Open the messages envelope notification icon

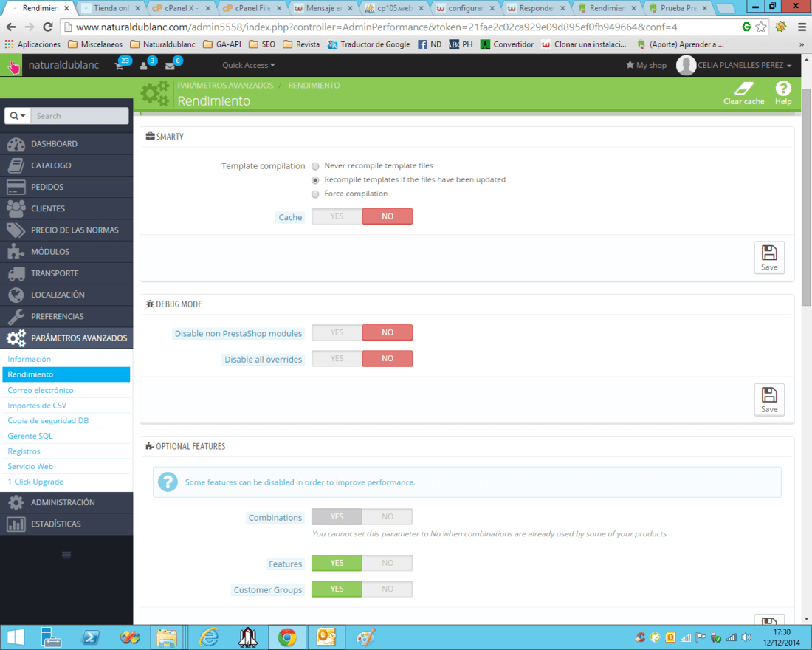(x=170, y=66)
